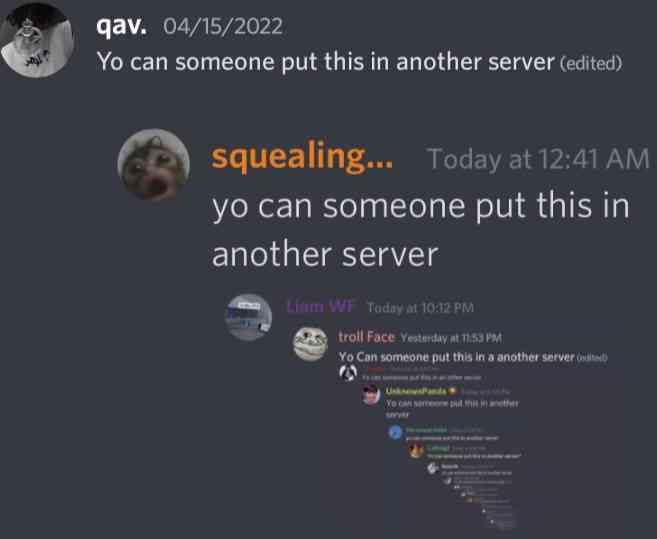Click the squealing... cat avatar

tap(153, 164)
